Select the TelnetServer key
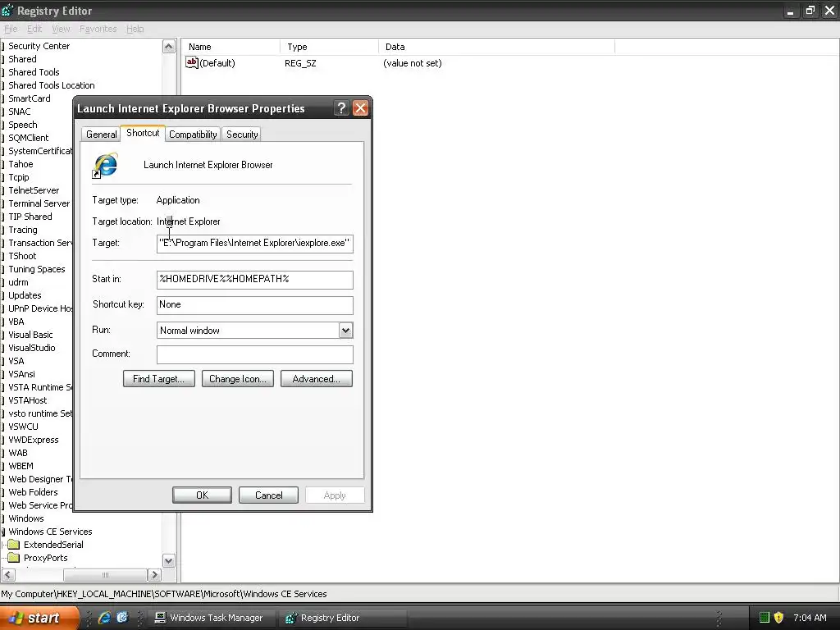Image resolution: width=840 pixels, height=630 pixels. pyautogui.click(x=34, y=190)
